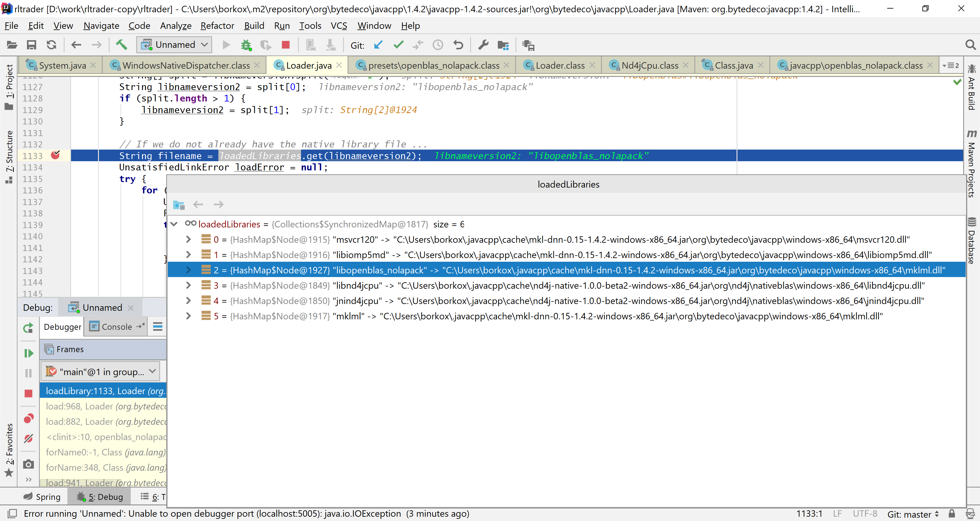Collapse the loadedLibraries root node
This screenshot has width=980, height=521.
coord(174,224)
